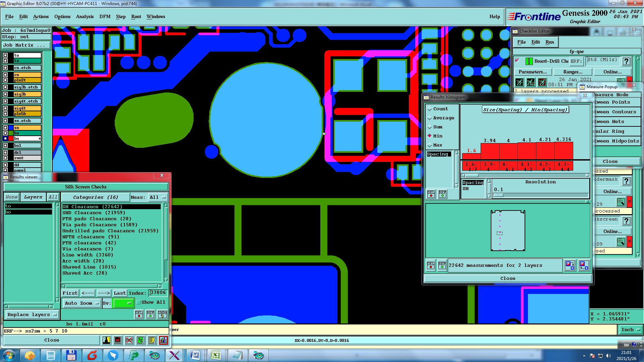Screen dimensions: 644x362
Task: Click the red measurement display icon
Action: (118, 340)
